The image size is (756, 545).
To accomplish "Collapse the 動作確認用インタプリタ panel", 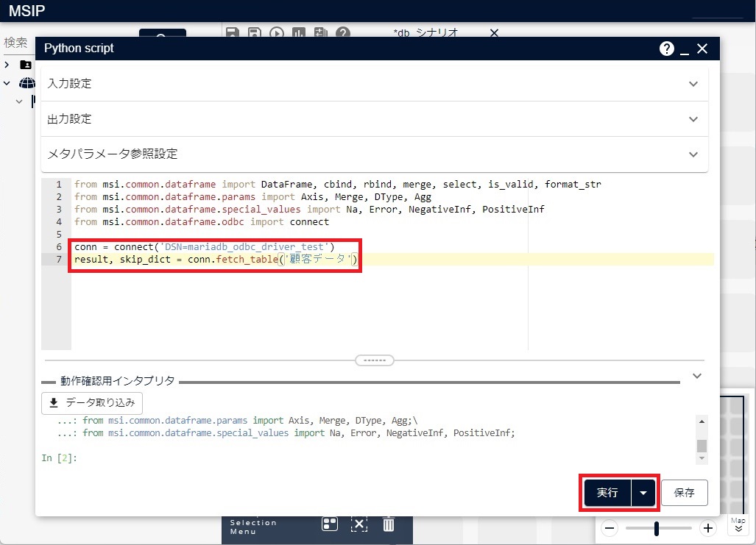I will click(697, 376).
